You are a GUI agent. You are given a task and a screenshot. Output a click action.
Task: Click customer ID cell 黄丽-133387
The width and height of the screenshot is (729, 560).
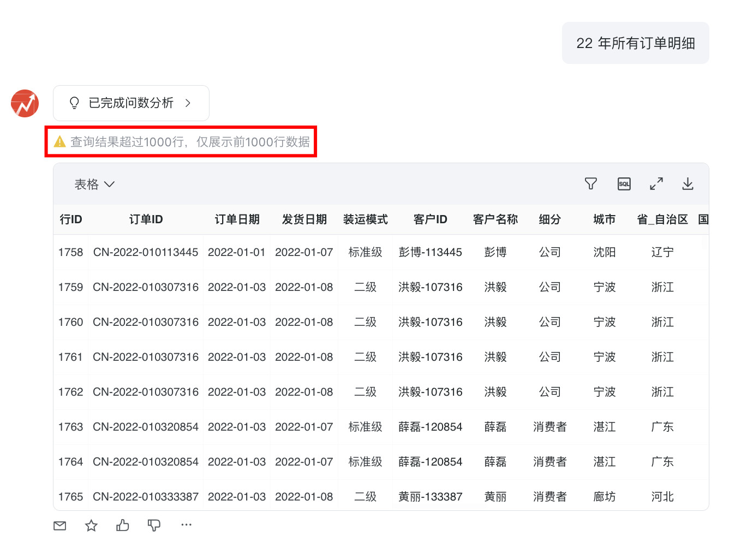tap(430, 497)
